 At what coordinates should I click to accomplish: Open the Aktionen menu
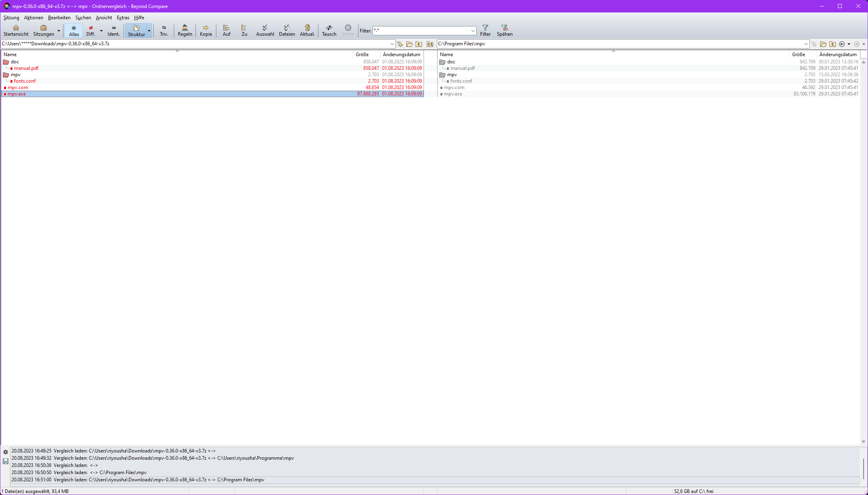point(33,18)
